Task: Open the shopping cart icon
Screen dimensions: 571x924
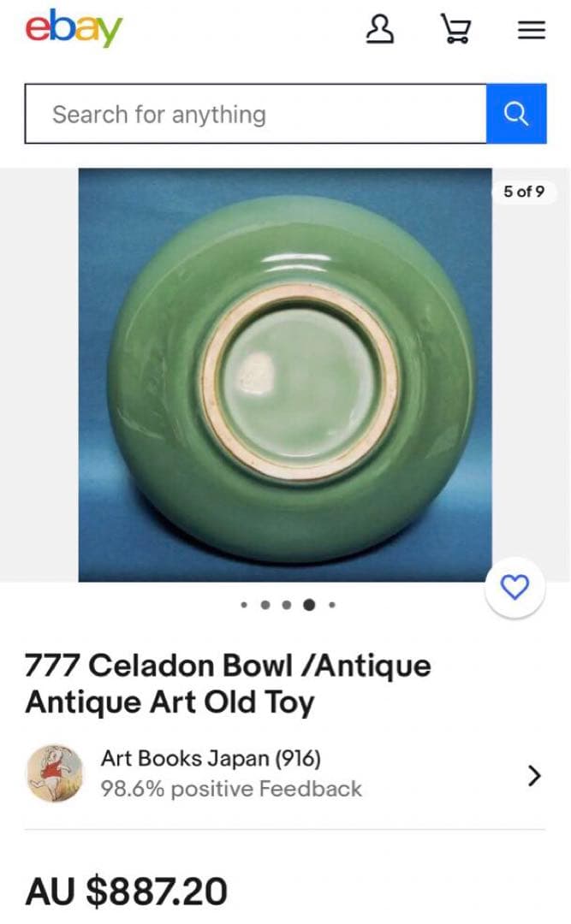Action: coord(456,29)
